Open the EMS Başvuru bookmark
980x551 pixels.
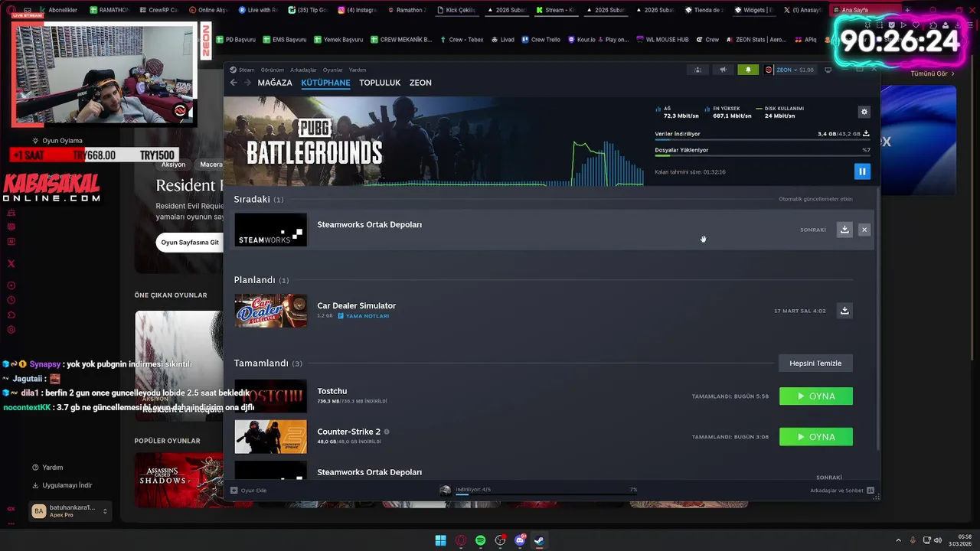tap(285, 40)
